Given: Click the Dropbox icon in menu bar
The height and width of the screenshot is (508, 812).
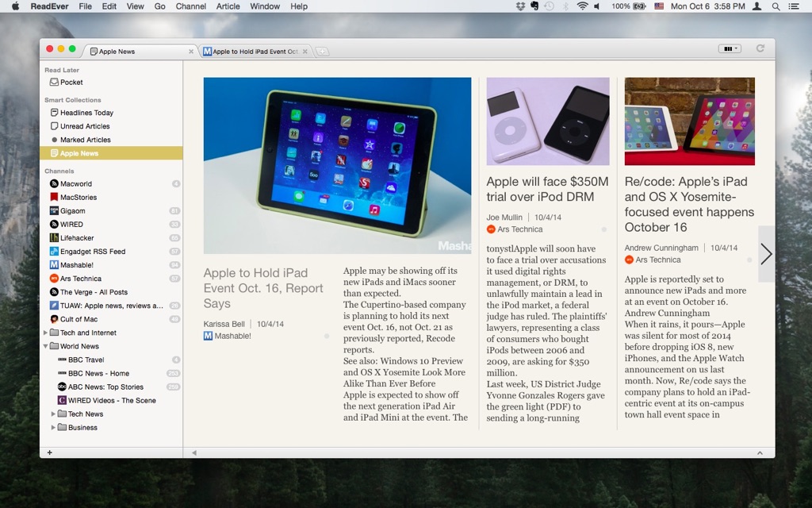Looking at the screenshot, I should click(520, 6).
